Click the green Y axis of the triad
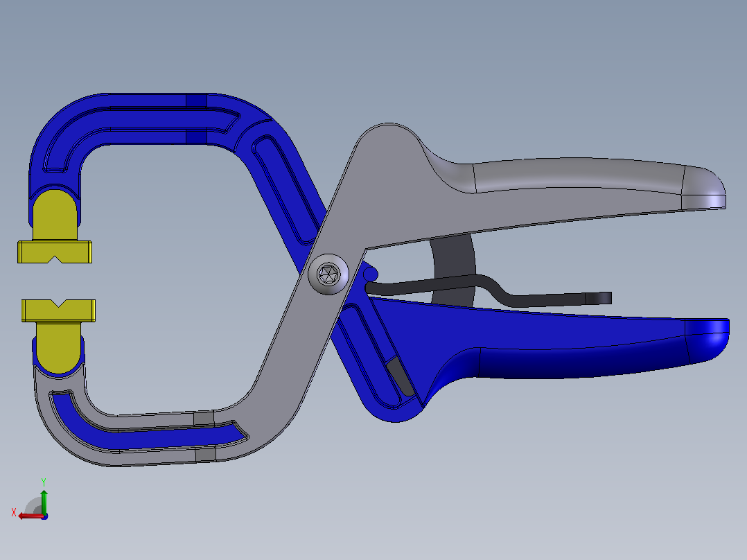This screenshot has width=747, height=560. pos(44,502)
